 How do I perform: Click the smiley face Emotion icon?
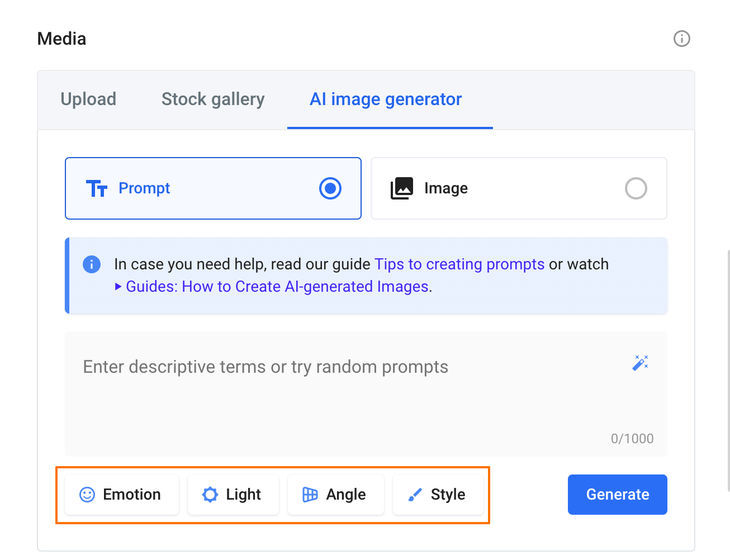coord(87,495)
